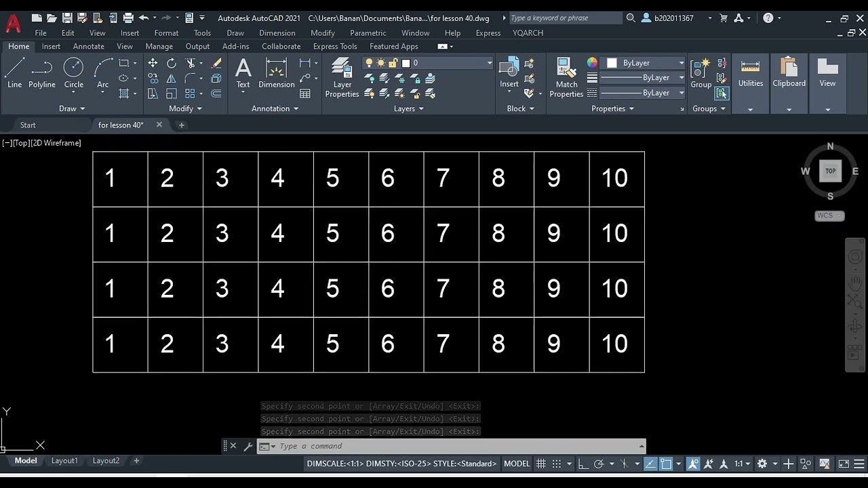Toggle group selection on/off in Groups panel

pos(722,94)
